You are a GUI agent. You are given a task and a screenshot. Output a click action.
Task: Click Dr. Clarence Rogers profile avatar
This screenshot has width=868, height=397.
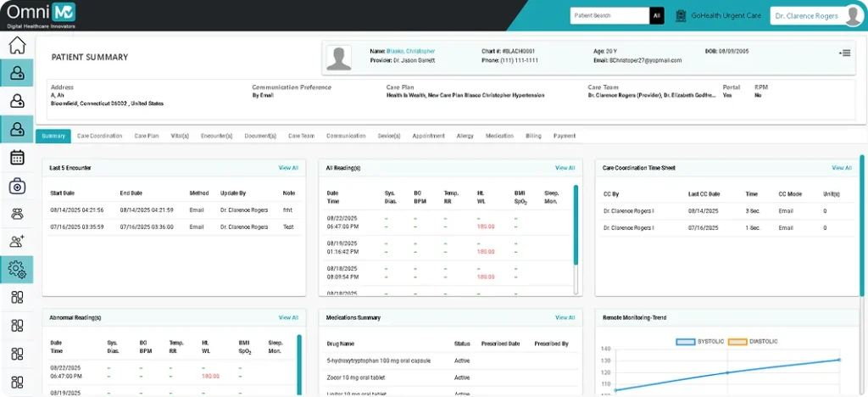click(853, 15)
